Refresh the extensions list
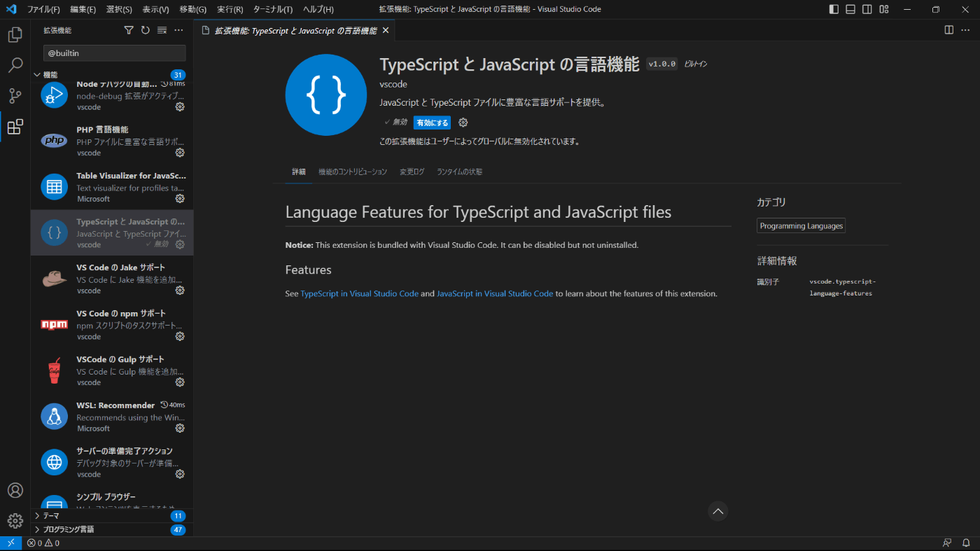The image size is (980, 551). [x=146, y=30]
